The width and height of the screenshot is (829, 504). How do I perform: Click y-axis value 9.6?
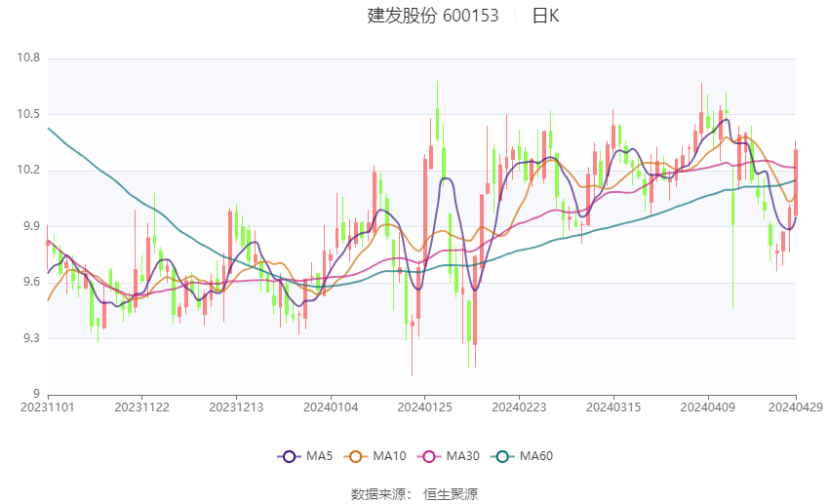(31, 282)
